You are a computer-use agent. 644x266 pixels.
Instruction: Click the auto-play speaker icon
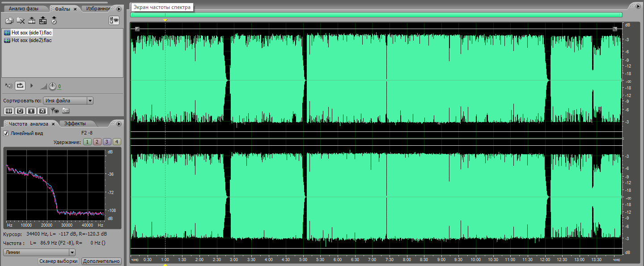point(8,85)
